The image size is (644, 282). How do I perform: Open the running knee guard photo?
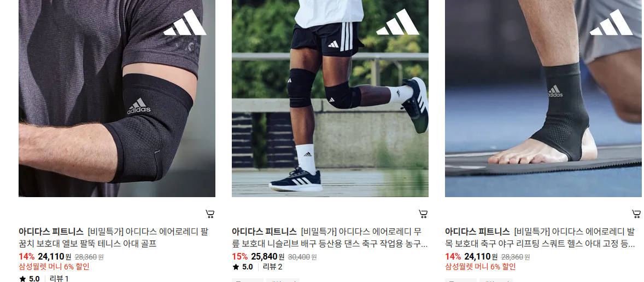pyautogui.click(x=330, y=98)
